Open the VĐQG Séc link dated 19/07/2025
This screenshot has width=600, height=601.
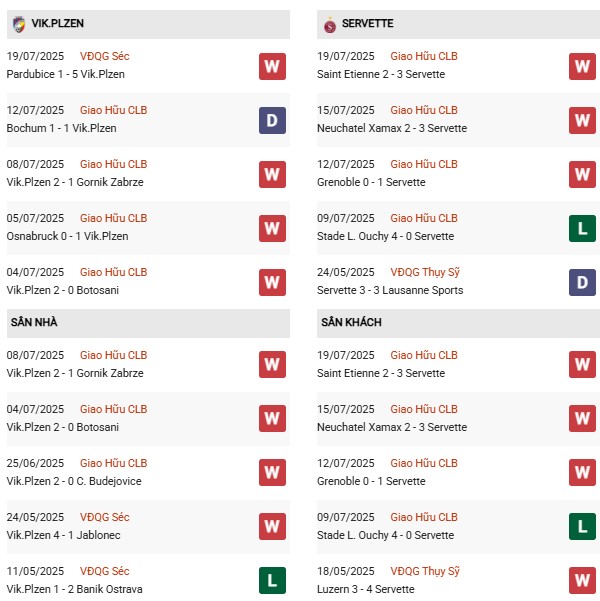[104, 56]
